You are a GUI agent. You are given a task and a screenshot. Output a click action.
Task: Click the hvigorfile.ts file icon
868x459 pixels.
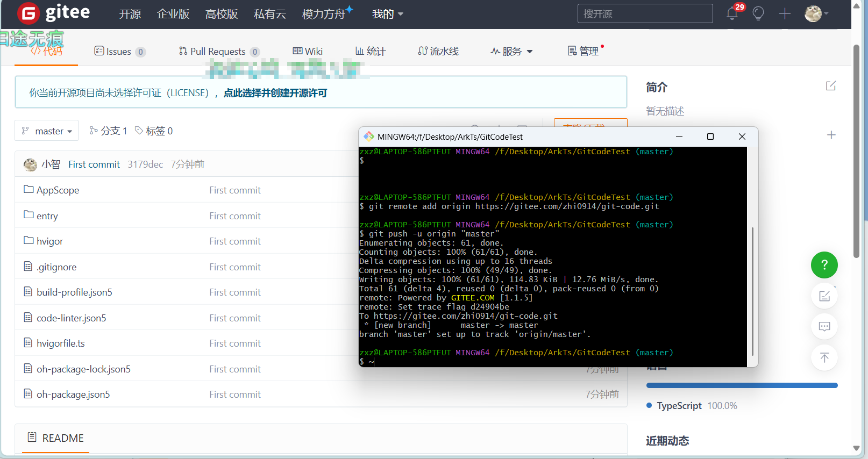(x=28, y=343)
